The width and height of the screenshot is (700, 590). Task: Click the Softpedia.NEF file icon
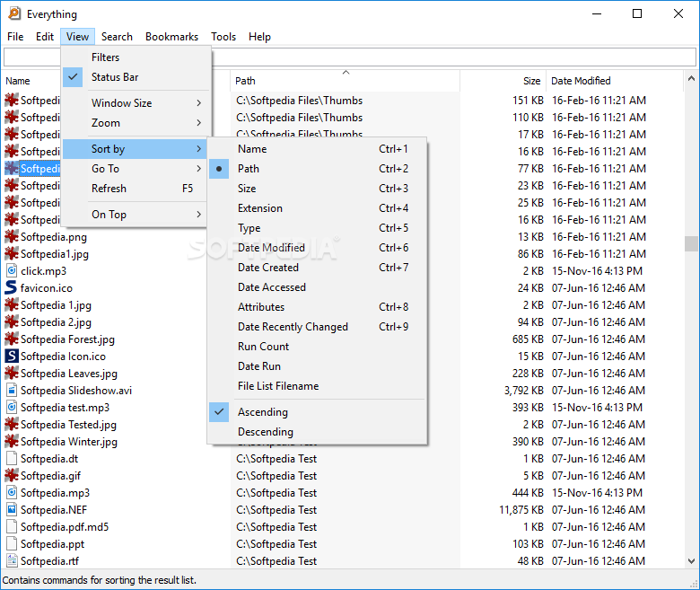click(12, 509)
